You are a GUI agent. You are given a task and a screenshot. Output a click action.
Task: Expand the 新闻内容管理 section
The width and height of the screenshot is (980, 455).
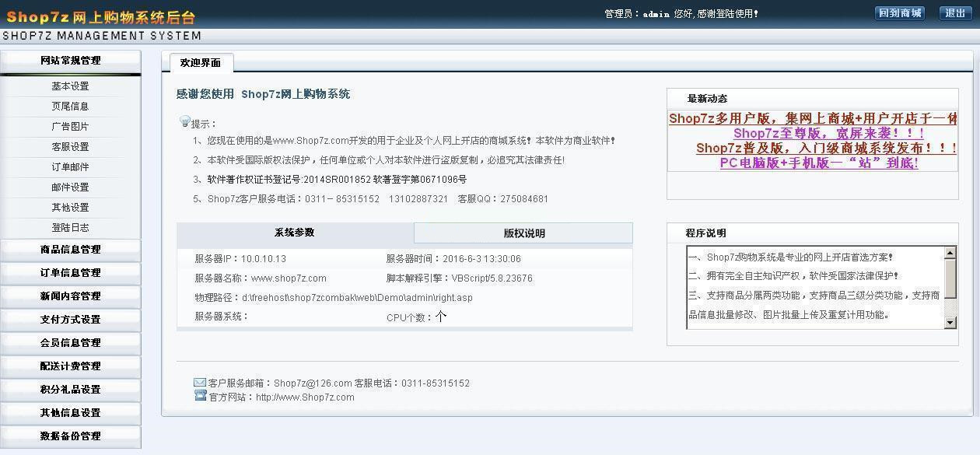[70, 296]
